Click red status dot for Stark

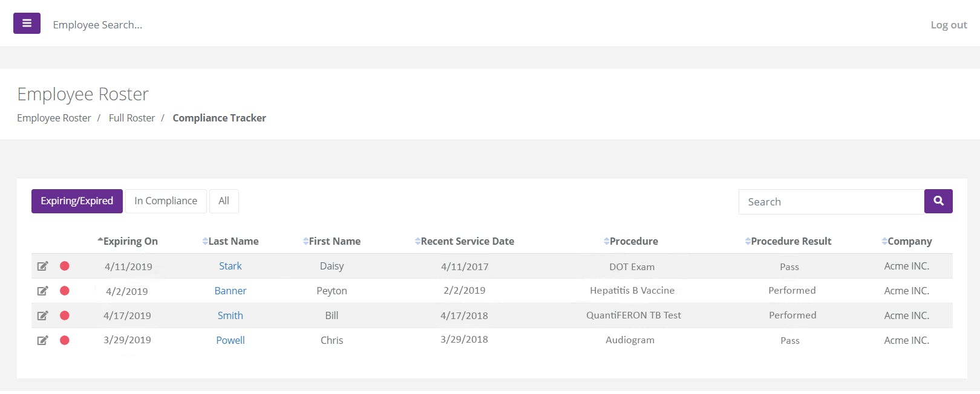tap(65, 266)
